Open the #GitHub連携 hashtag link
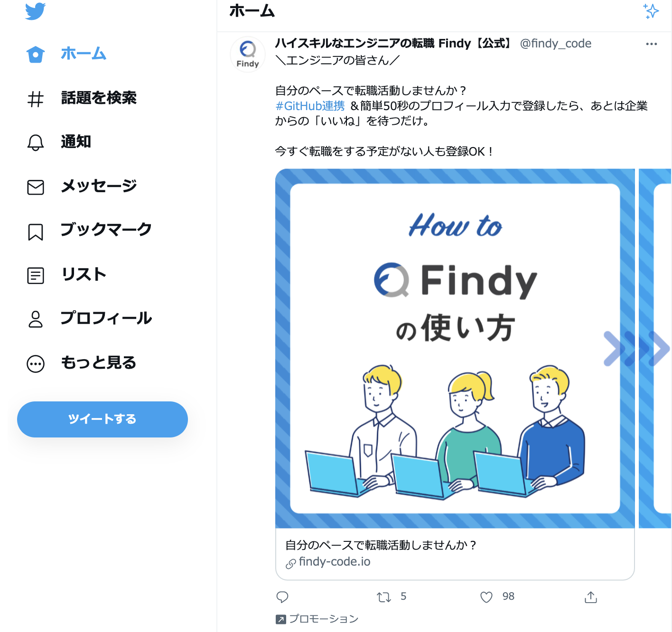 pyautogui.click(x=310, y=106)
